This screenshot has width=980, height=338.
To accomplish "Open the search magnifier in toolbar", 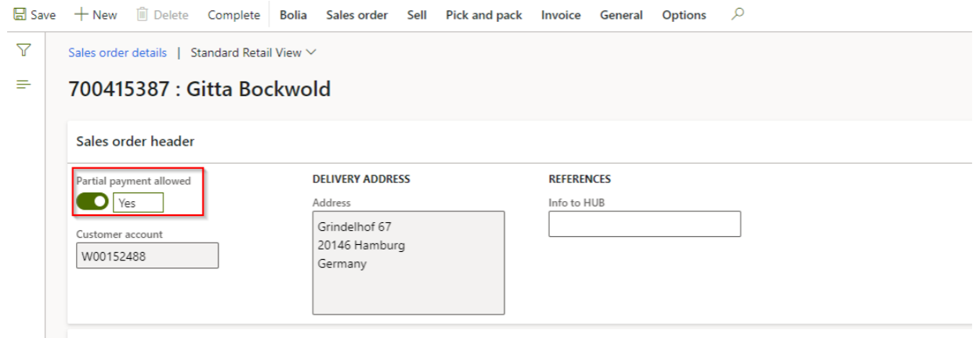I will tap(737, 14).
